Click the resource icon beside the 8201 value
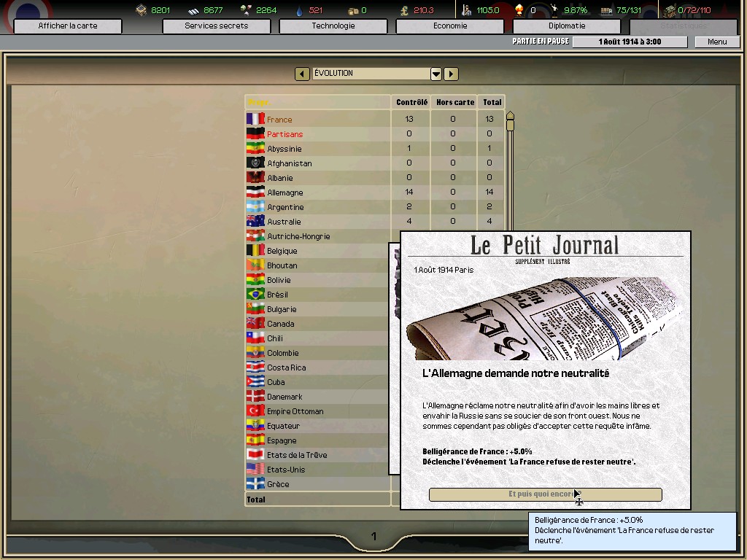 pos(141,10)
